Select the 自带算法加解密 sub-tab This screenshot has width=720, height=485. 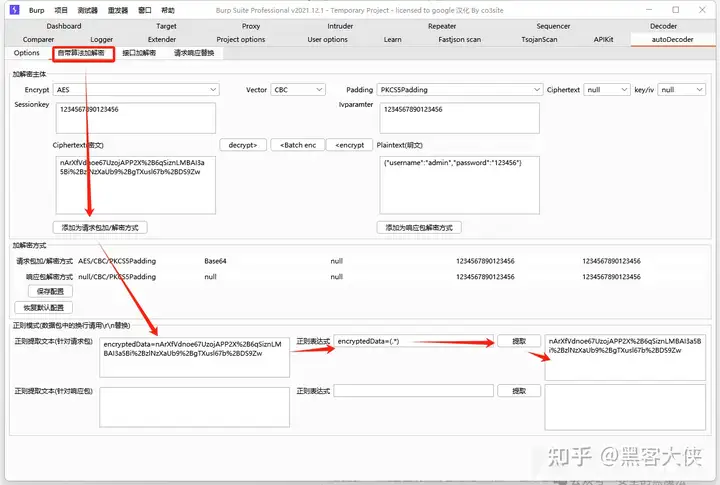[81, 53]
